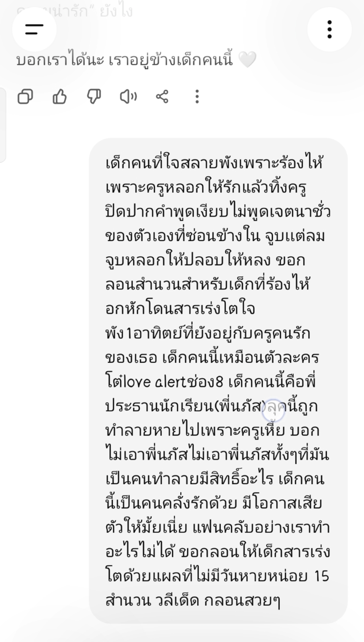The image size is (364, 642).
Task: Open the top-right three-dot options menu
Action: point(329,29)
